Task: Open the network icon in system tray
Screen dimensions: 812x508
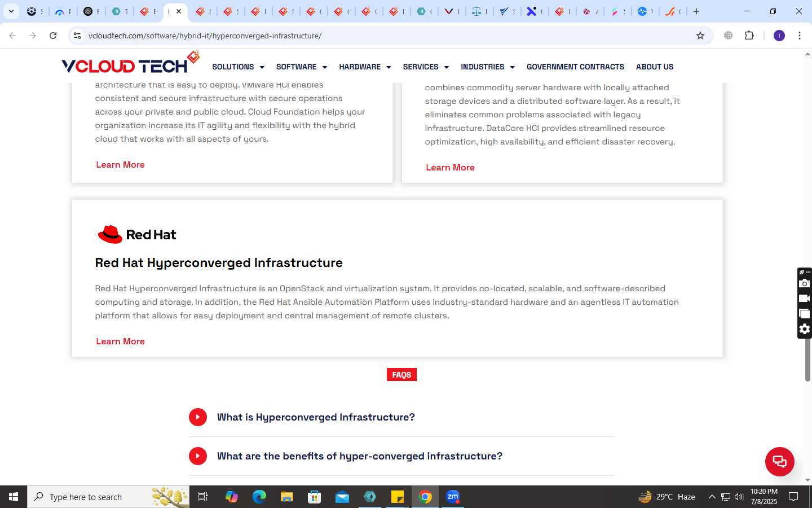Action: click(x=726, y=497)
